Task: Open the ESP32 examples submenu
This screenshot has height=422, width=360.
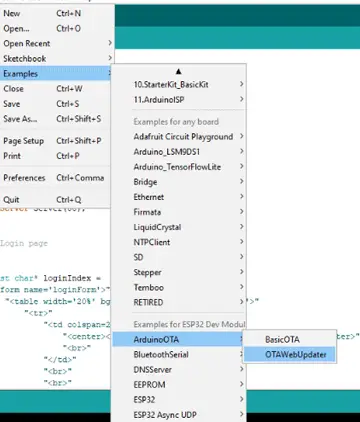Action: (x=179, y=399)
